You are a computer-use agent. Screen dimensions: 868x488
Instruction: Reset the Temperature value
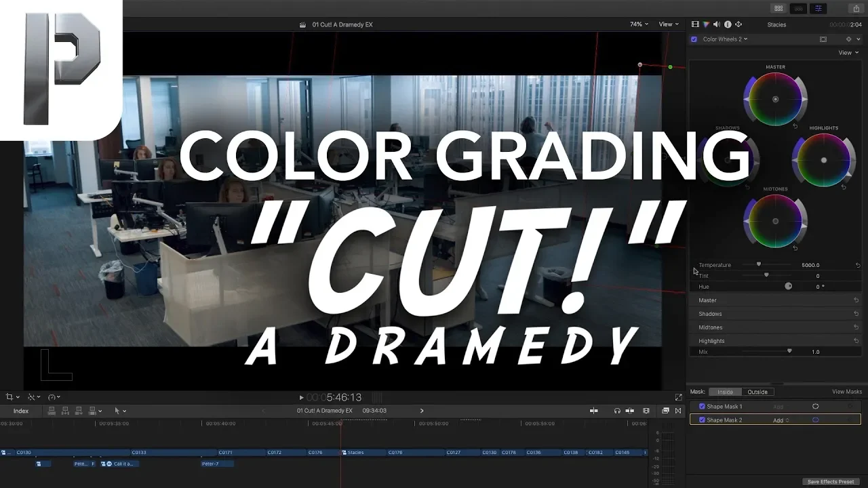pyautogui.click(x=858, y=265)
